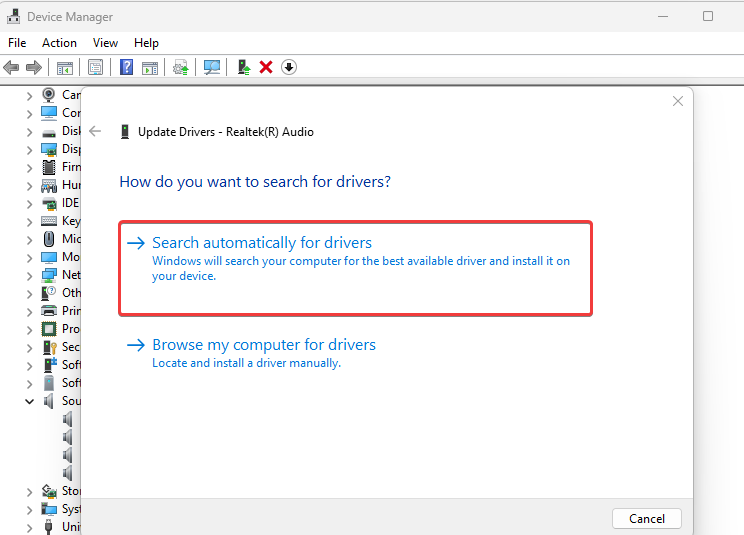Click the Back arrow toolbar icon
Screen dimensions: 744x535
point(11,67)
